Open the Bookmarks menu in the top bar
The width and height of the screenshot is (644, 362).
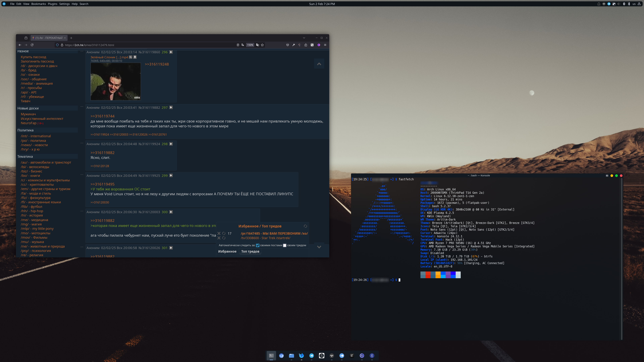[39, 4]
